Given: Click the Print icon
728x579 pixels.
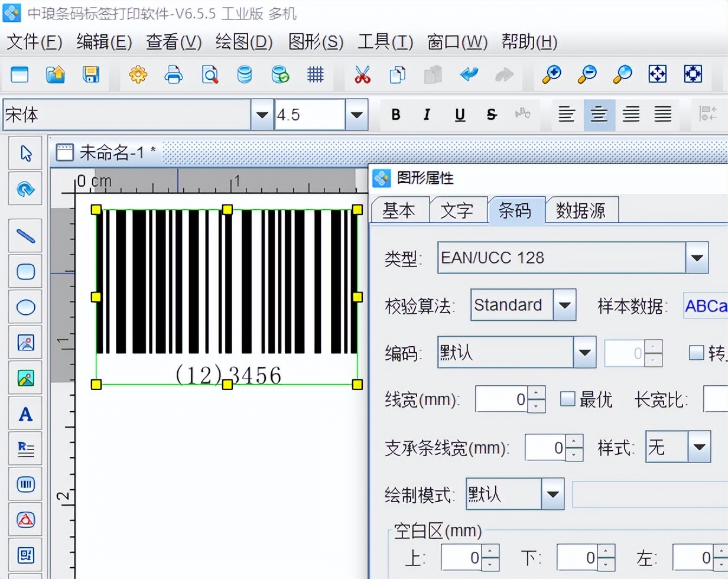Looking at the screenshot, I should (174, 74).
